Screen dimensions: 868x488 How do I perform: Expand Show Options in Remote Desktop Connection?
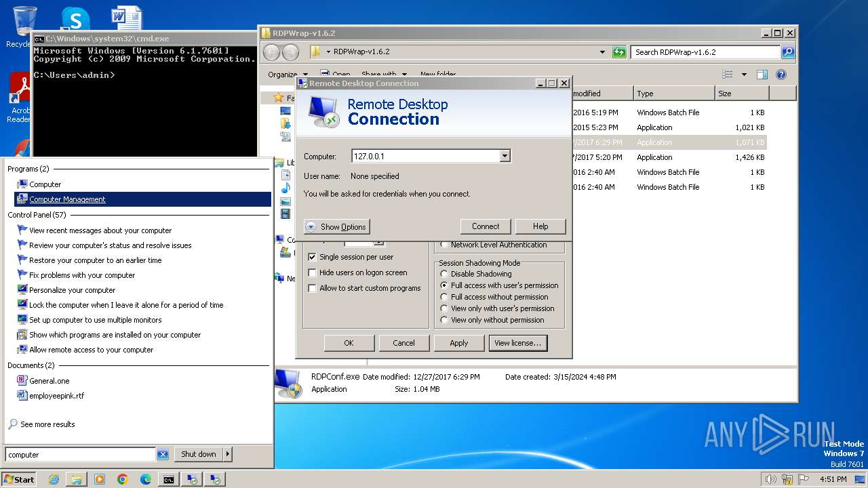pyautogui.click(x=336, y=227)
